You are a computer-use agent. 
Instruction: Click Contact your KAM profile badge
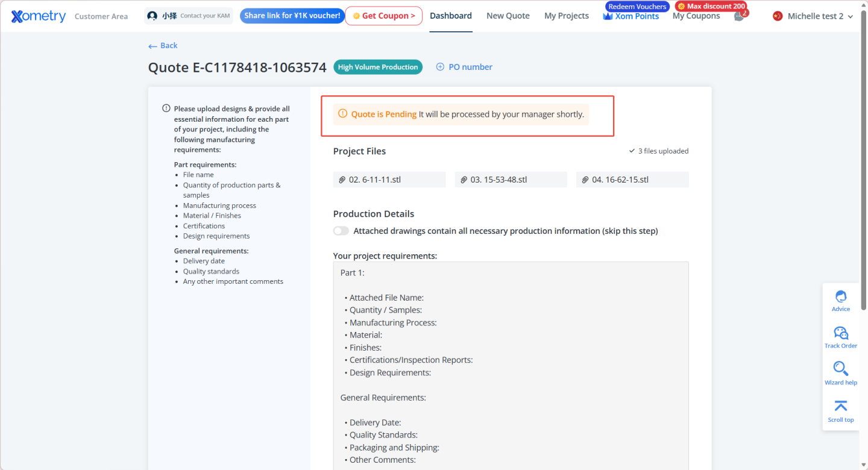coord(189,16)
